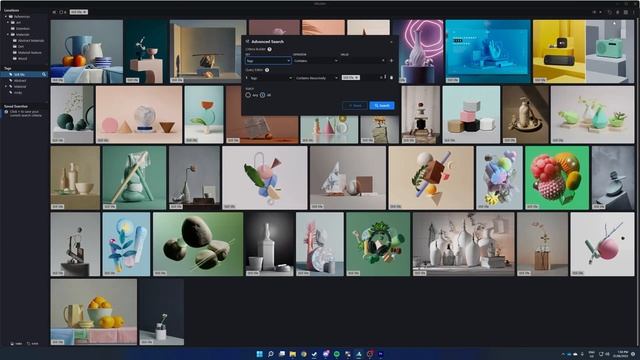Open the Value dropdown in Criteria Builder
640x360 pixels.
click(363, 61)
